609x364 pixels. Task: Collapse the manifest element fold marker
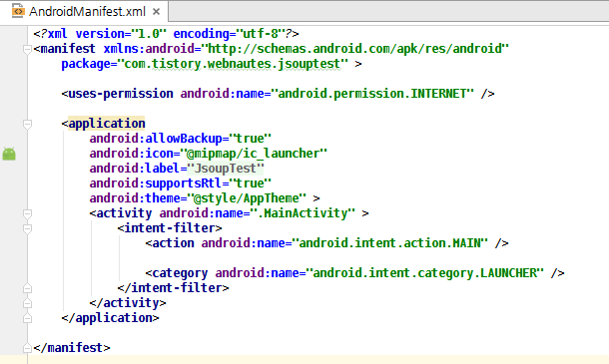pos(27,49)
